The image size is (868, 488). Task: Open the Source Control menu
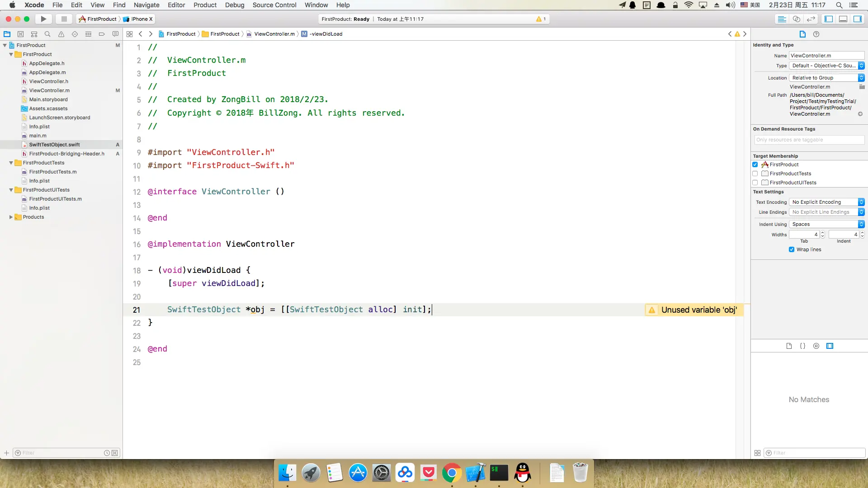[x=274, y=5]
